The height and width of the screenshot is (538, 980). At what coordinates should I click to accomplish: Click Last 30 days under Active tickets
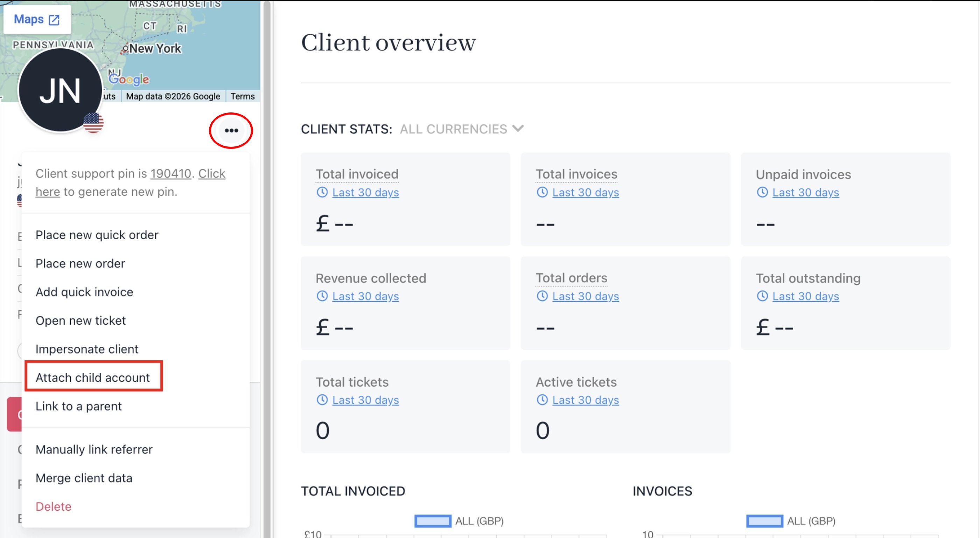tap(585, 400)
